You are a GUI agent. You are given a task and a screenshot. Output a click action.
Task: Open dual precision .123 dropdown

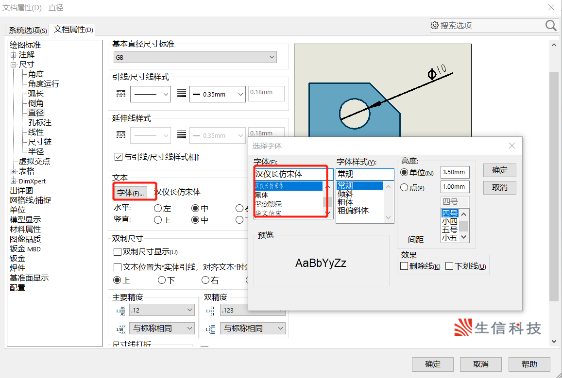point(253,310)
